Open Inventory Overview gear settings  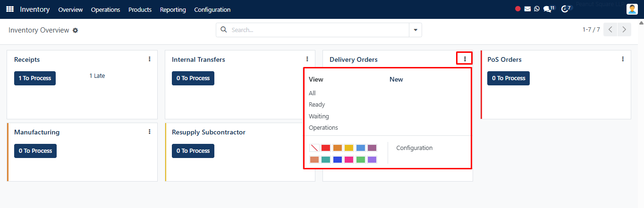point(75,30)
